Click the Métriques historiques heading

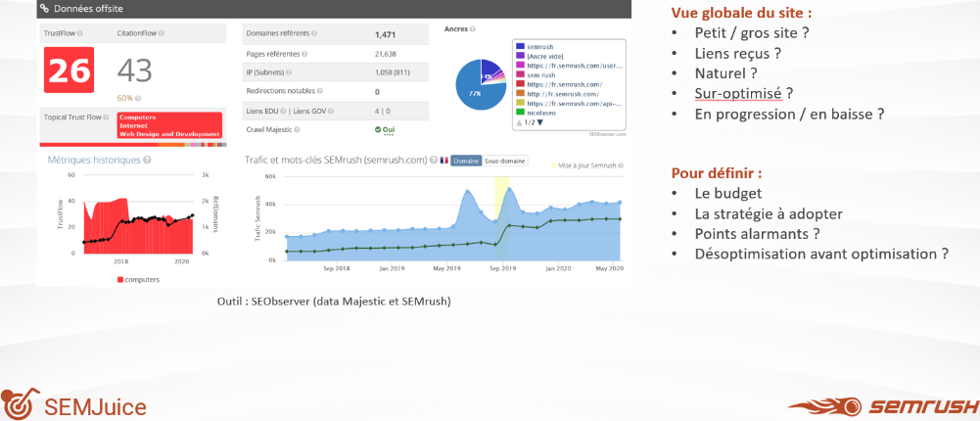94,160
